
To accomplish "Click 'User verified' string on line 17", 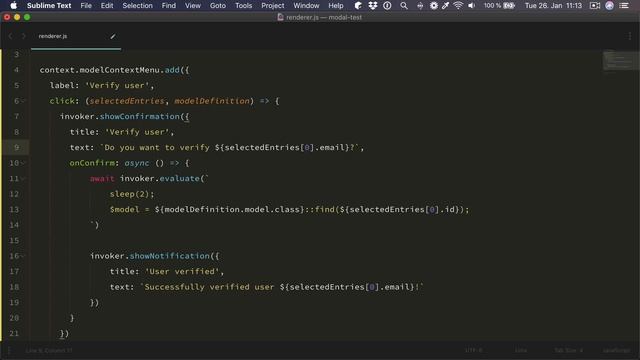I will coord(182,271).
